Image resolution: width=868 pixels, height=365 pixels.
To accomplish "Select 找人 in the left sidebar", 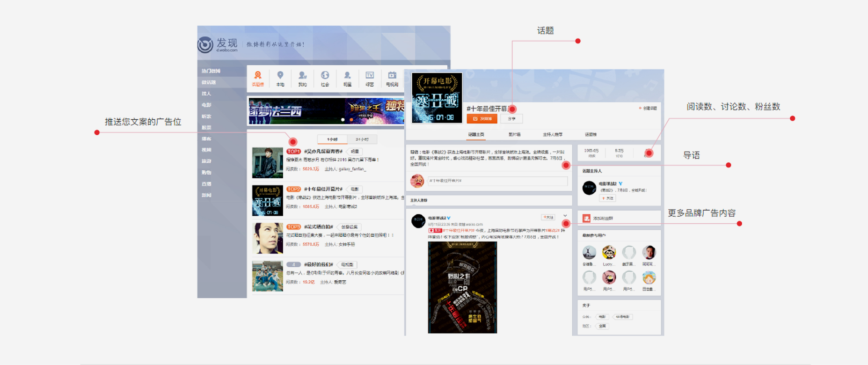I will [206, 94].
